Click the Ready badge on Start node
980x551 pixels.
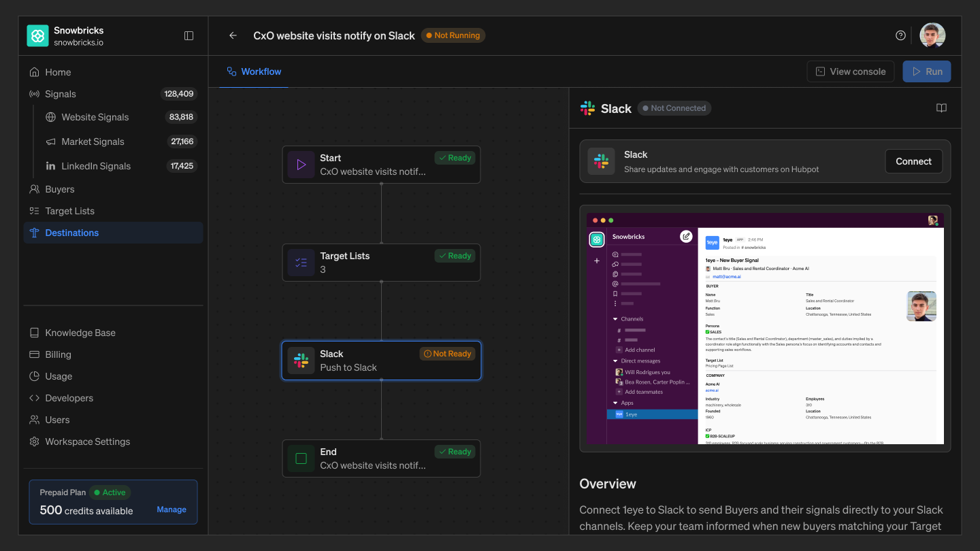click(x=455, y=158)
